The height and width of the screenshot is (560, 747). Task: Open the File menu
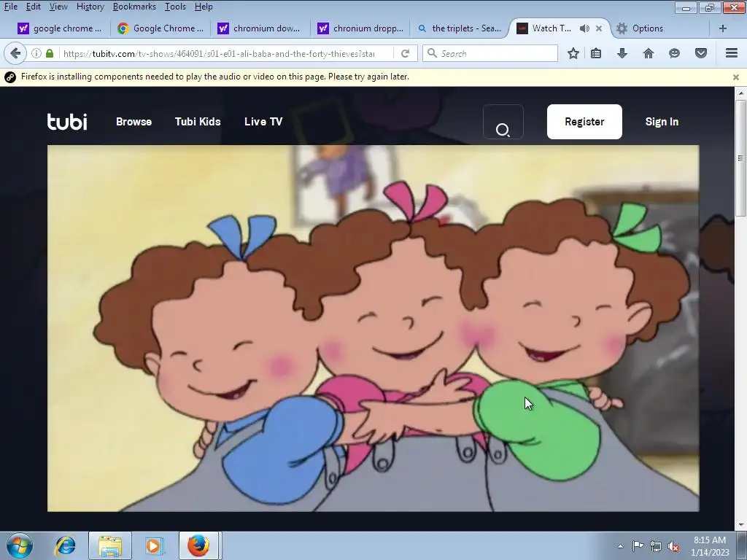click(10, 7)
